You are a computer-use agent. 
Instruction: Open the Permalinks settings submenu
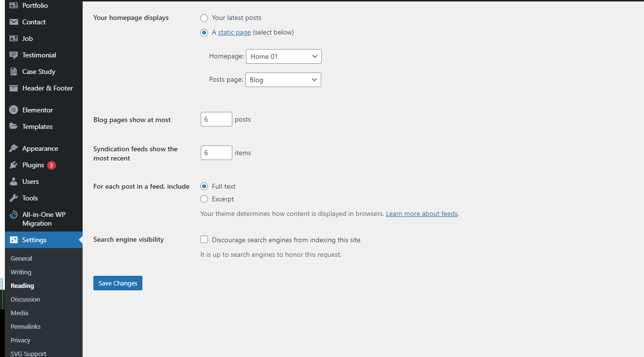pos(26,326)
